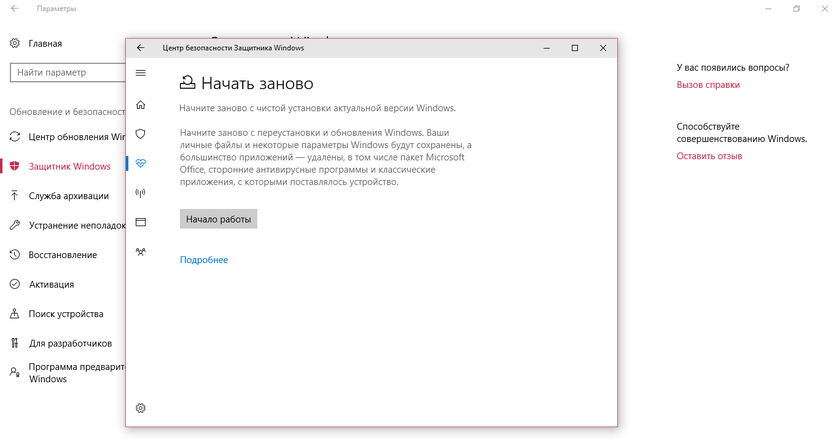Select "Защитник Windows" in settings list
This screenshot has height=440, width=839.
point(69,166)
